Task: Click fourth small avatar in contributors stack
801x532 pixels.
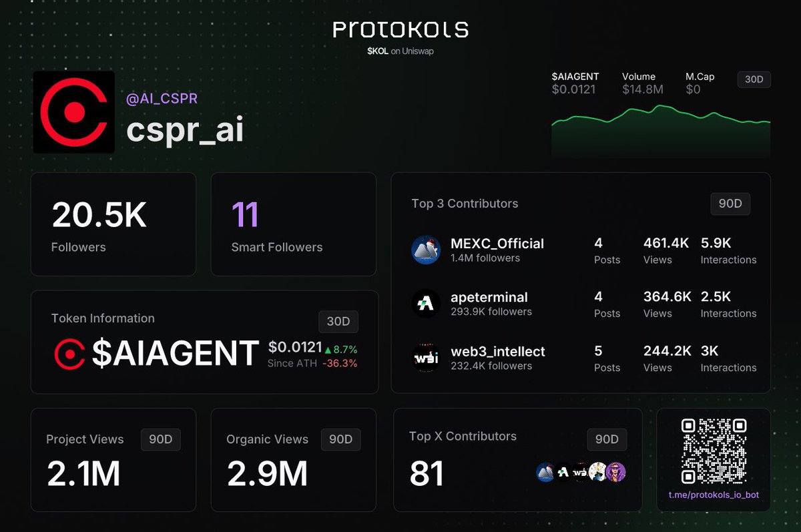Action: (598, 473)
